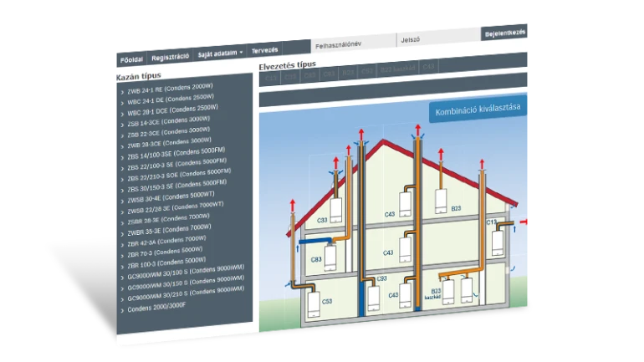
Task: Expand chevron beside ZBS 22/100-3 SE
Action: pyautogui.click(x=122, y=169)
